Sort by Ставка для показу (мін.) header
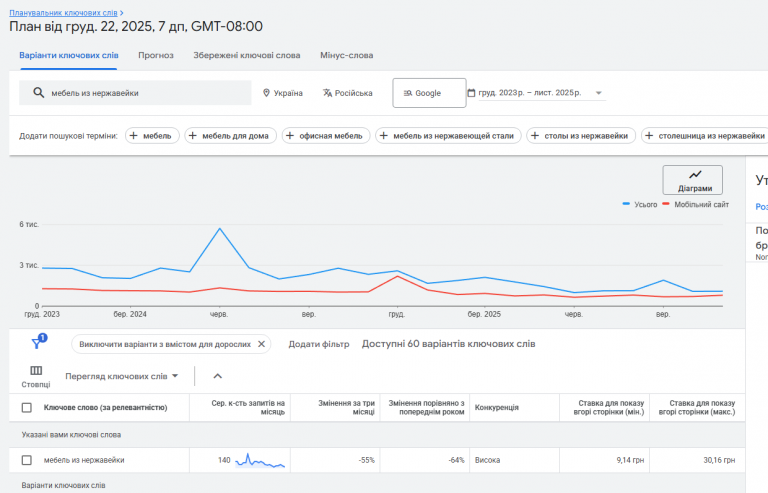Screen dimensions: 768x493 (609, 407)
